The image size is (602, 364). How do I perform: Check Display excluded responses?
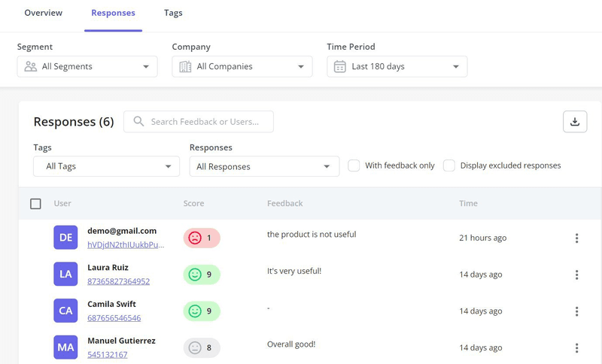pyautogui.click(x=449, y=165)
